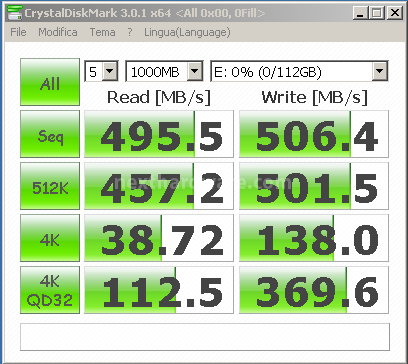The height and width of the screenshot is (364, 408).
Task: Select 4K write value 138.0
Action: coord(314,238)
